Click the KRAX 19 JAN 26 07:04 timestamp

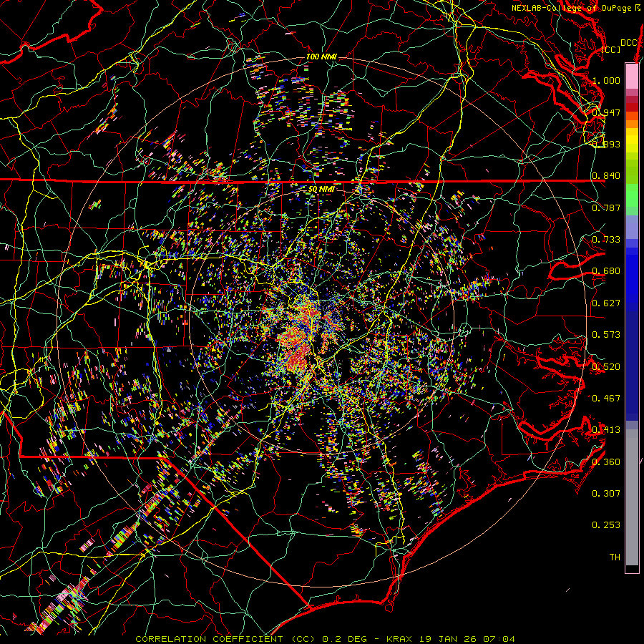pyautogui.click(x=451, y=639)
